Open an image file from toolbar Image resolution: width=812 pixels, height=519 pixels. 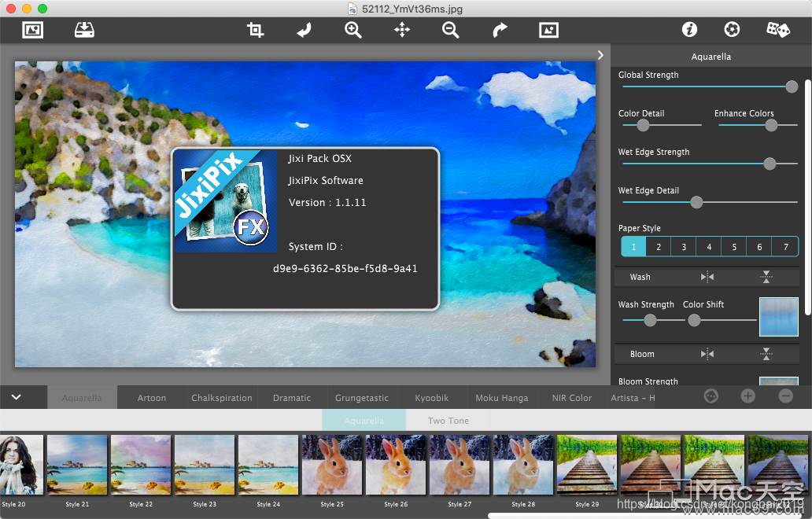(x=32, y=30)
